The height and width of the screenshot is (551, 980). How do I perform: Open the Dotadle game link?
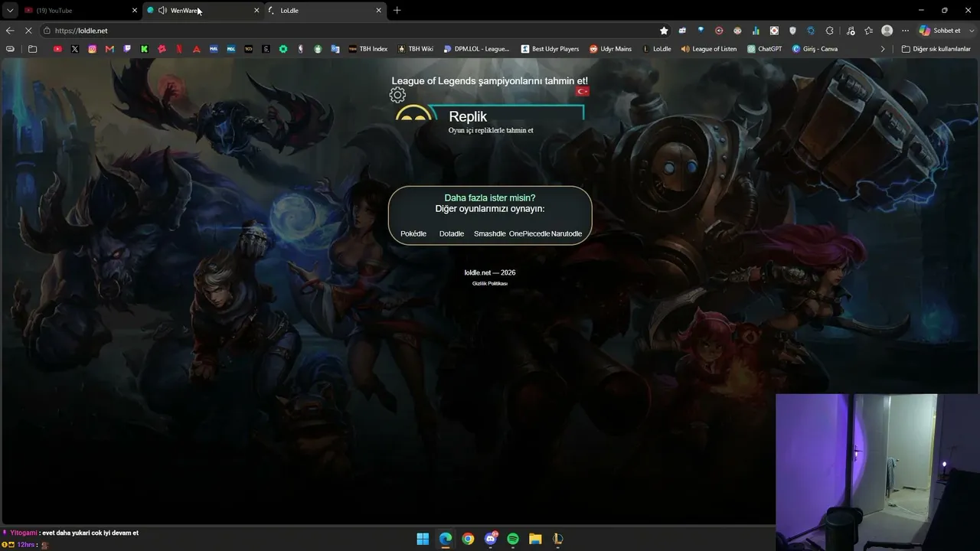tap(452, 233)
